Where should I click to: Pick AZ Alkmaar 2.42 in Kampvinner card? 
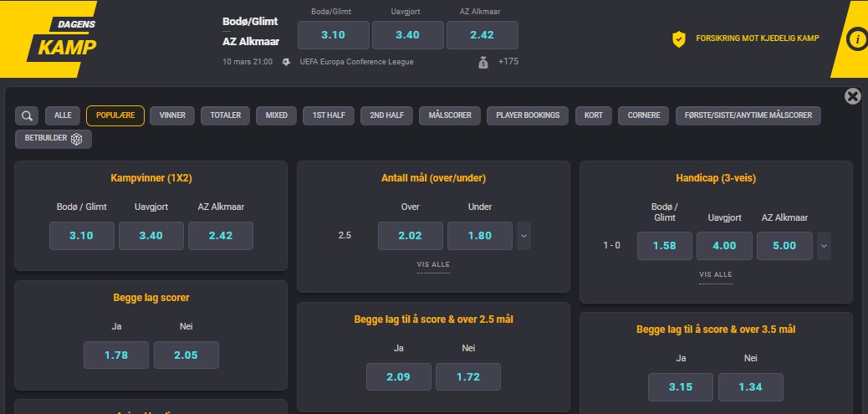pyautogui.click(x=220, y=236)
